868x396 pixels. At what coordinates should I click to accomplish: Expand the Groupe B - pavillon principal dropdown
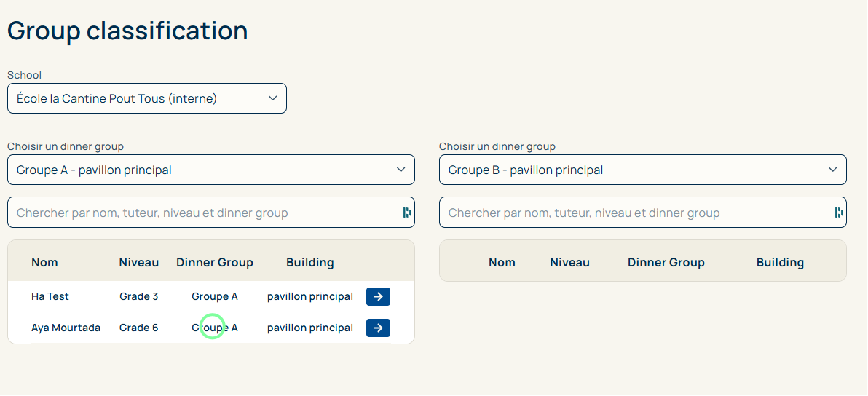pos(642,170)
